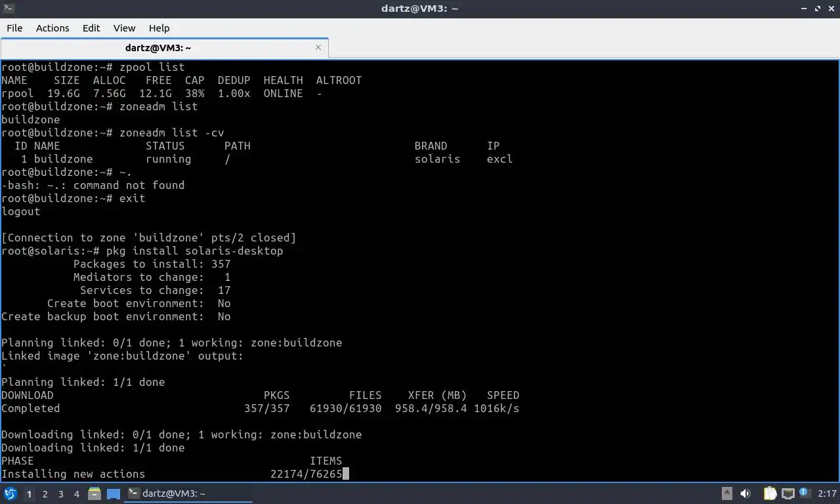Switch to workspace 1

click(x=29, y=494)
